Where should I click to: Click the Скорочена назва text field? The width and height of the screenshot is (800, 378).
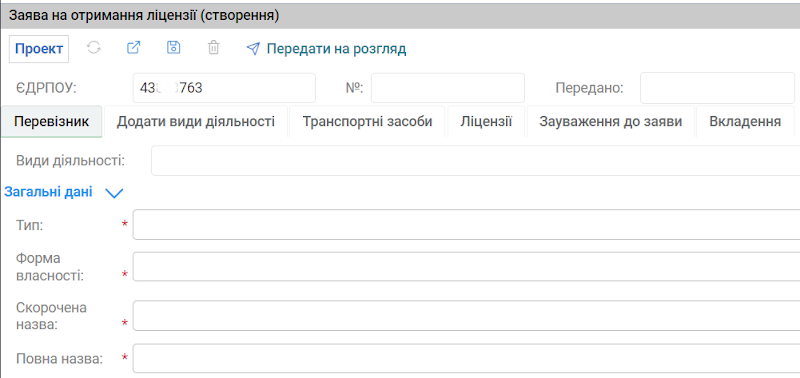[x=466, y=315]
